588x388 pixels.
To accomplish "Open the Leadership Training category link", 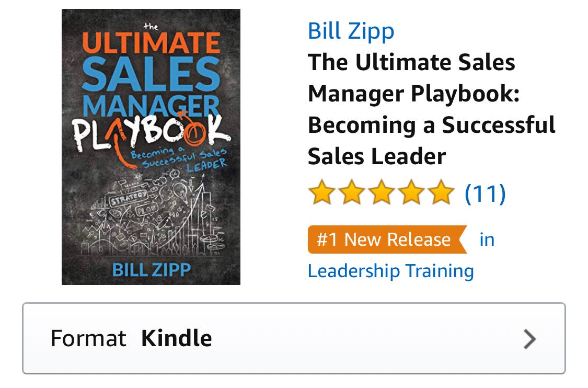I will tap(391, 271).
